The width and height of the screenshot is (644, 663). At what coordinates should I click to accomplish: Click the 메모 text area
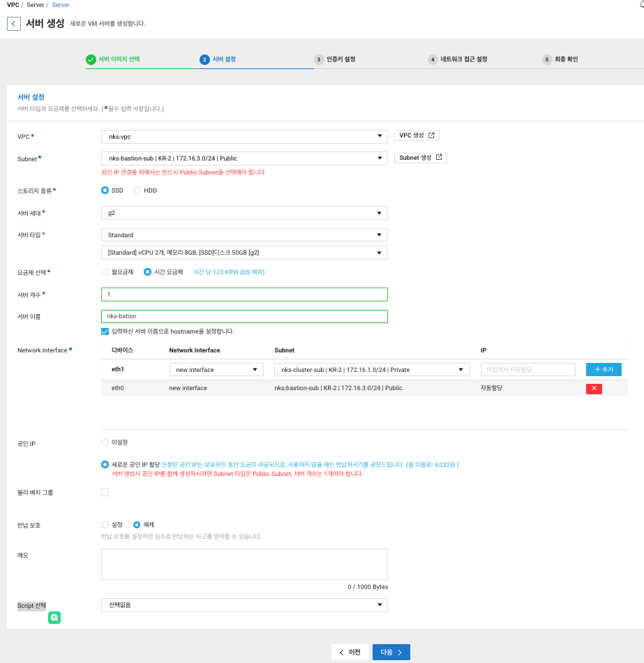244,564
